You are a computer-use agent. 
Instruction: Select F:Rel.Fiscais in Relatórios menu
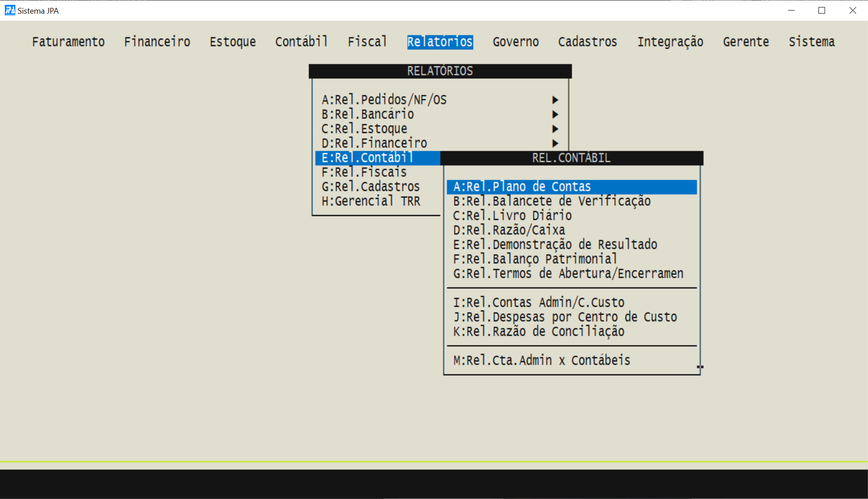[x=364, y=172]
